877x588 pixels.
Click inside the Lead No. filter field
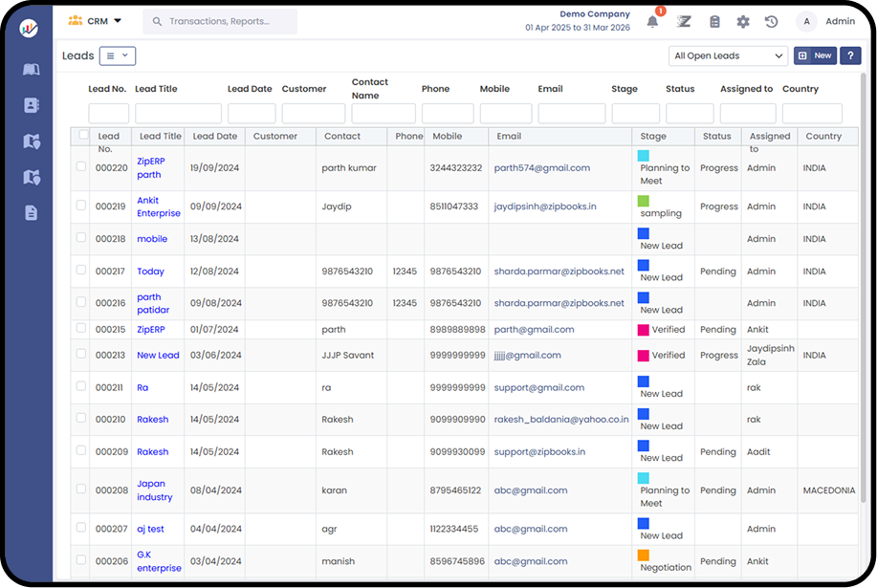108,112
